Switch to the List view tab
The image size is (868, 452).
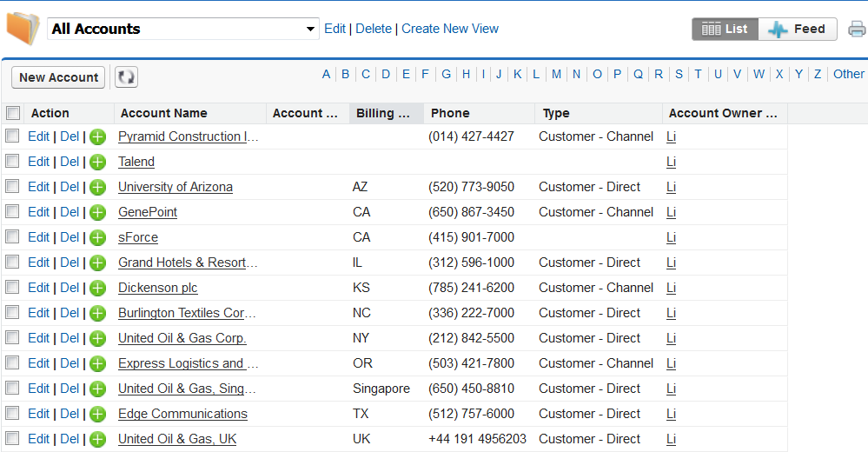coord(725,30)
